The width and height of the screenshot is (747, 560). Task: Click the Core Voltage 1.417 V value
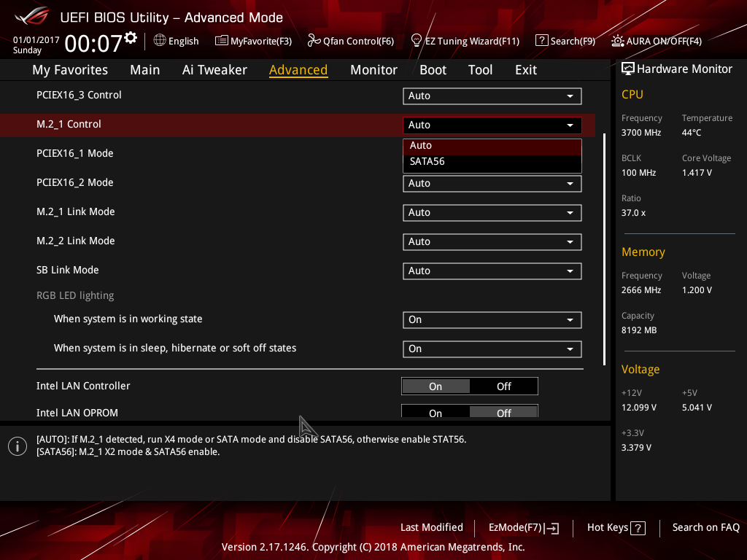[697, 173]
